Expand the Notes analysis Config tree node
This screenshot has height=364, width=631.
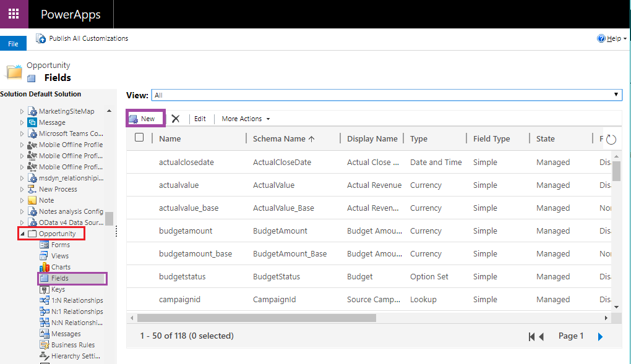tap(22, 211)
